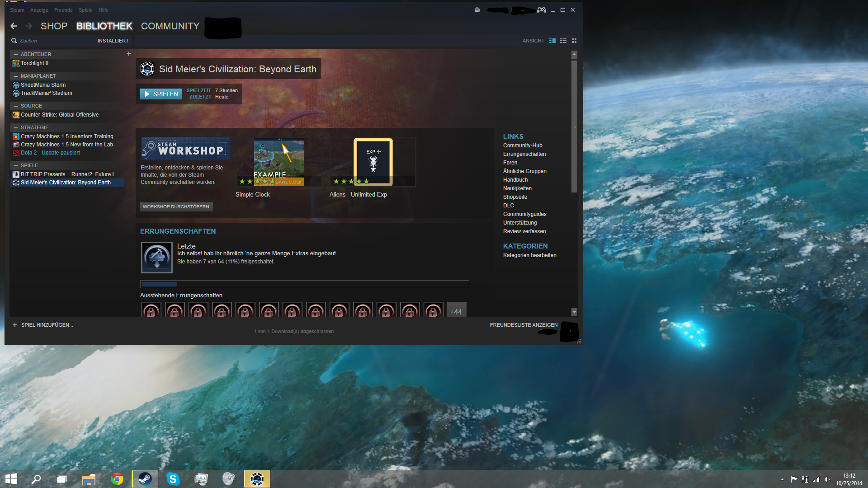Switch to grid view icon

(x=574, y=41)
